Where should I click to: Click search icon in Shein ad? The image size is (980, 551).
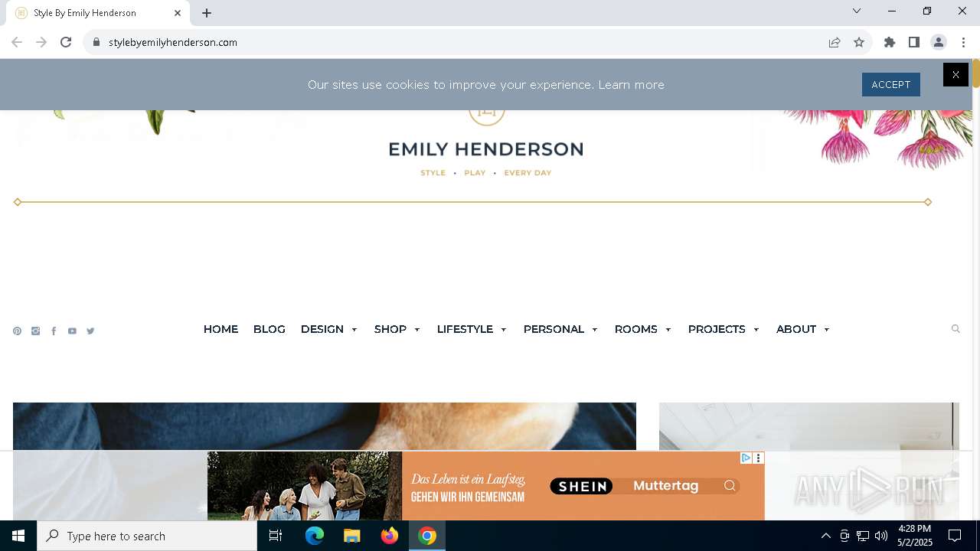730,485
